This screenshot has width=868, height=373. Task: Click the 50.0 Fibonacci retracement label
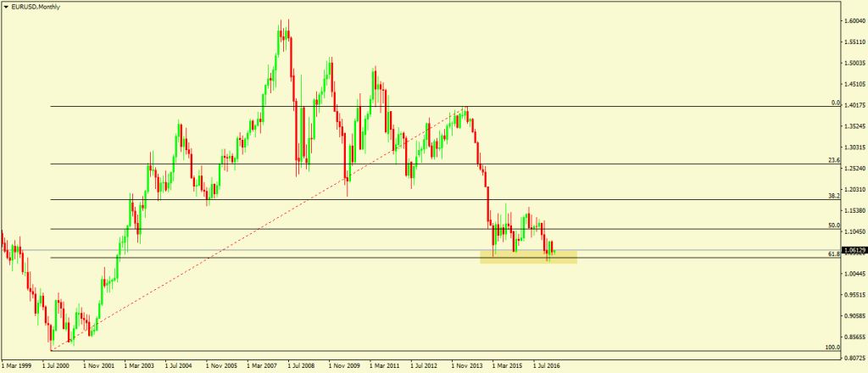click(833, 225)
